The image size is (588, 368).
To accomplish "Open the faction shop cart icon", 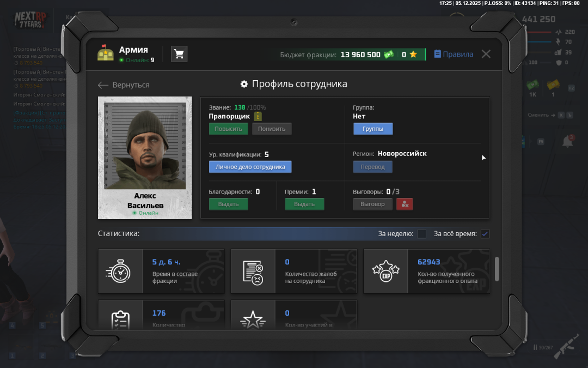I will (x=179, y=54).
